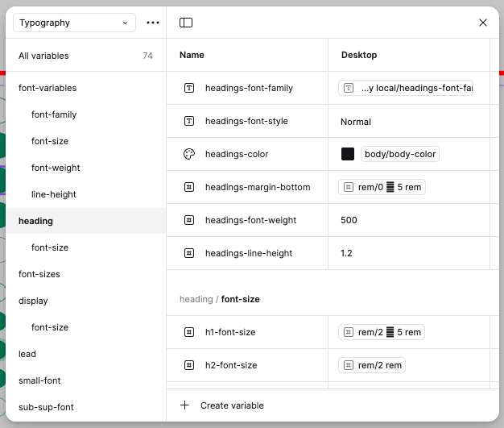Select the display group in sidebar
The image size is (504, 428).
coord(33,301)
